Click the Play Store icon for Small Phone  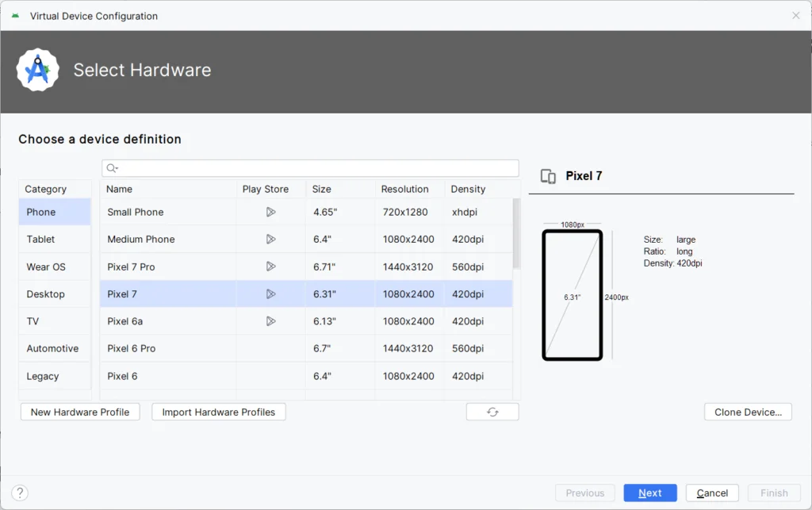click(x=270, y=212)
